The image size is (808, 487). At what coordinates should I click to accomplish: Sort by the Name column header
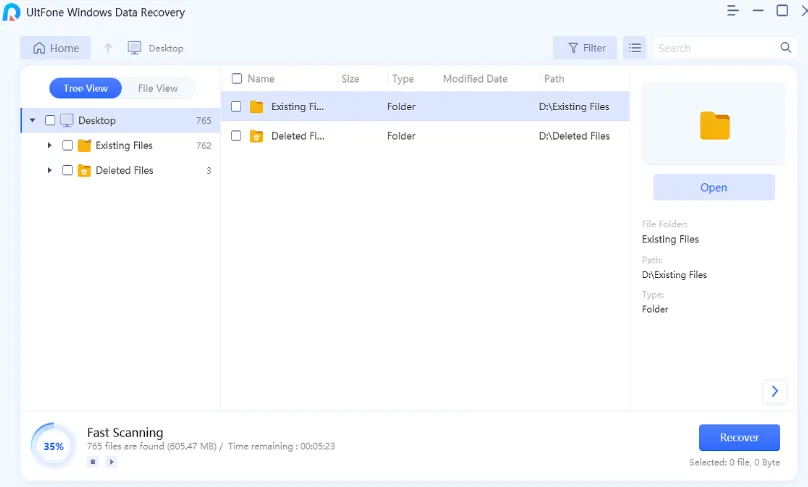(x=261, y=79)
